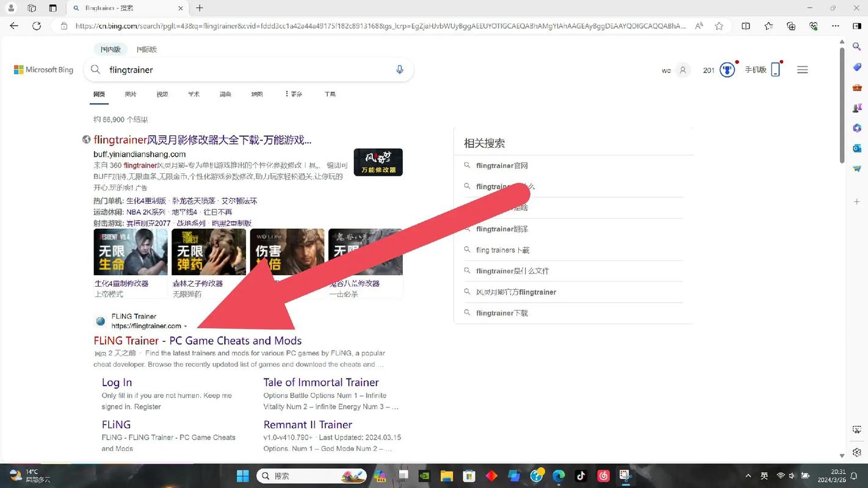The height and width of the screenshot is (488, 868).
Task: Click the Microsoft Bing logo
Action: (x=43, y=70)
